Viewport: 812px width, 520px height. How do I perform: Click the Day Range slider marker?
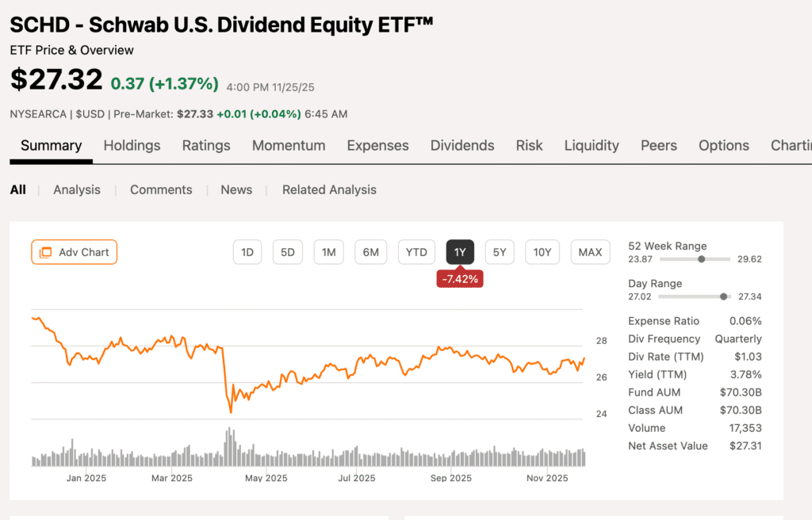(723, 296)
